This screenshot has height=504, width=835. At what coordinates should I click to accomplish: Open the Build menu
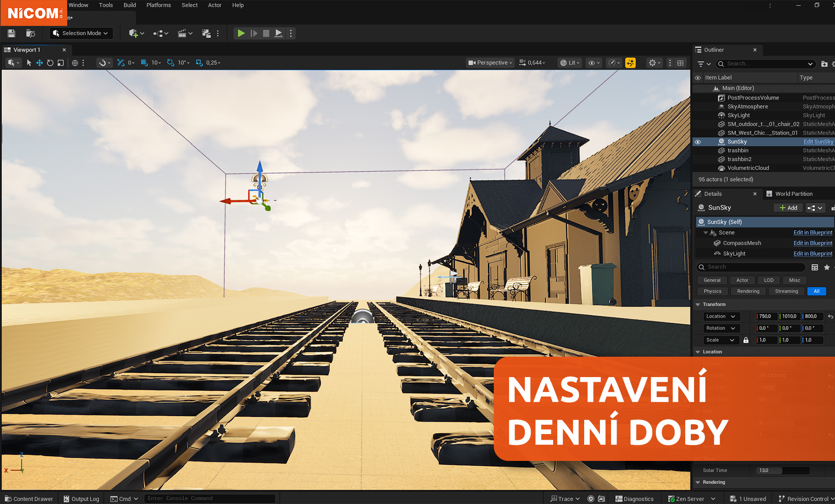point(129,5)
